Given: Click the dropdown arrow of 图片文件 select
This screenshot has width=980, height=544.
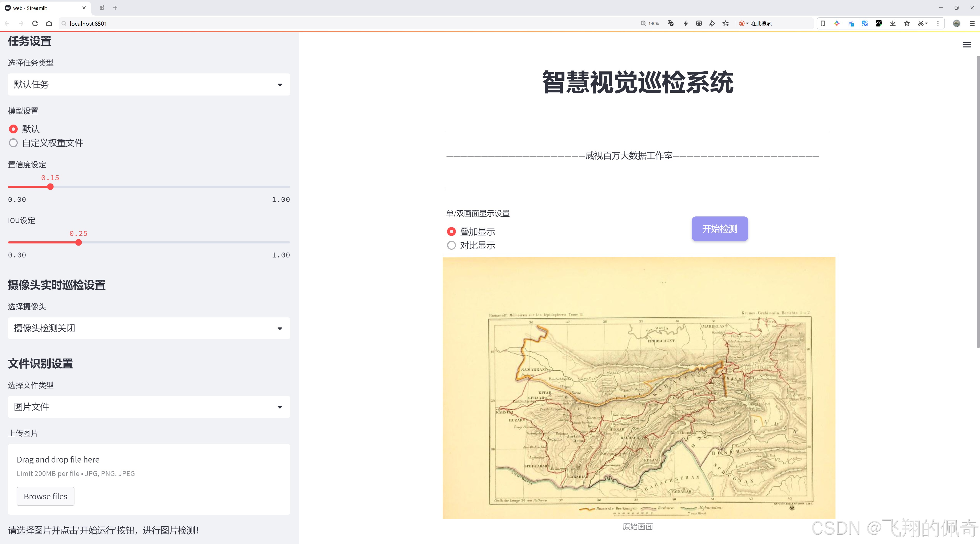Looking at the screenshot, I should [x=280, y=407].
